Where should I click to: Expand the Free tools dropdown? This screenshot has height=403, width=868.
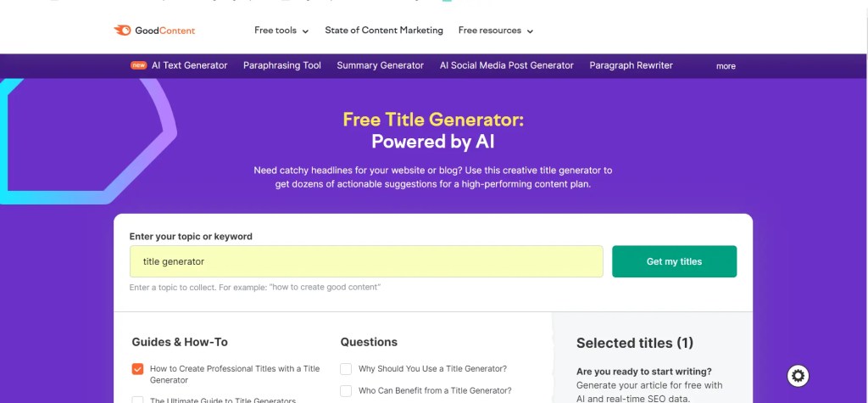tap(281, 31)
